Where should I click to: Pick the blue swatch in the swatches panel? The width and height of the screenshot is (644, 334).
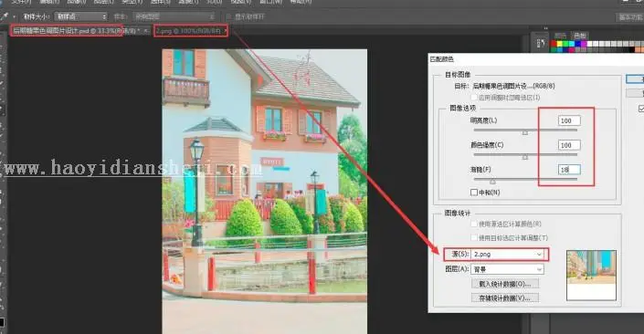[x=578, y=44]
